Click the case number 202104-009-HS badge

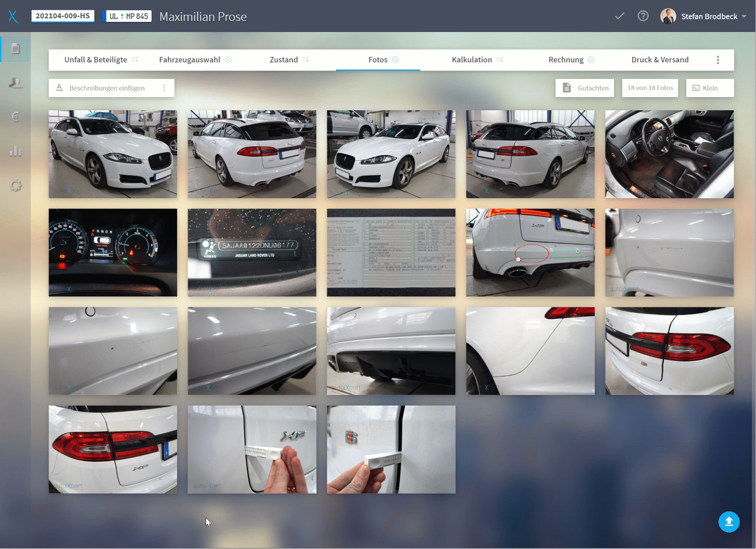[x=63, y=16]
